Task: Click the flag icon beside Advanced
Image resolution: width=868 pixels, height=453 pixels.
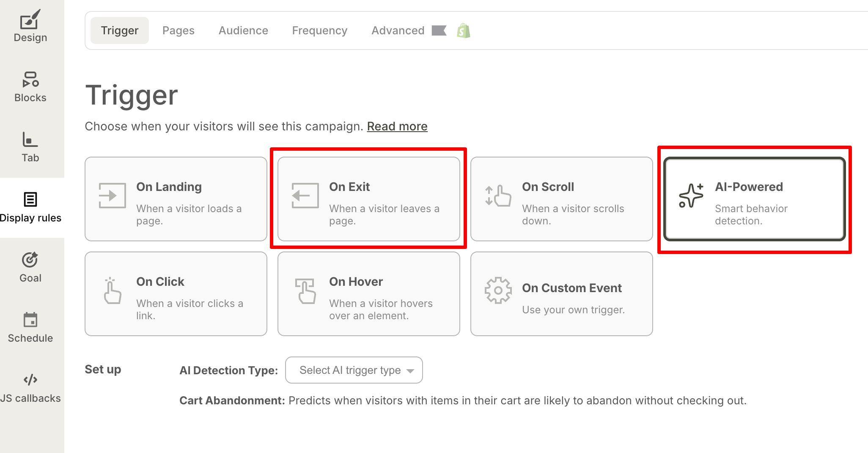Action: coord(439,30)
